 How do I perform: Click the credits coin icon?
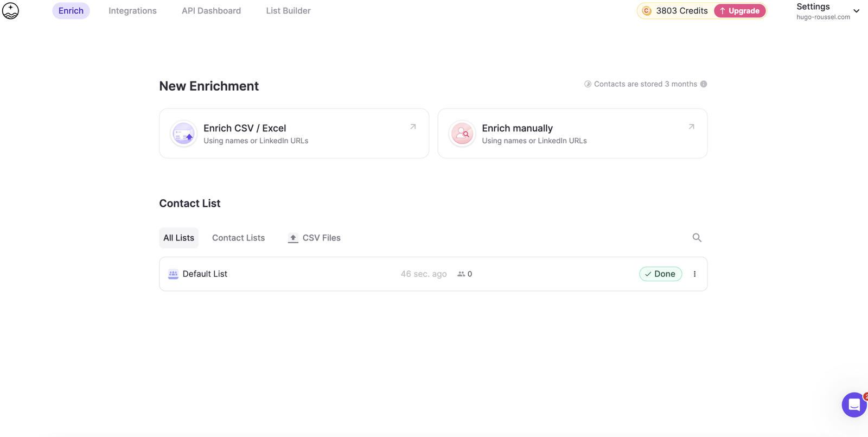tap(647, 11)
